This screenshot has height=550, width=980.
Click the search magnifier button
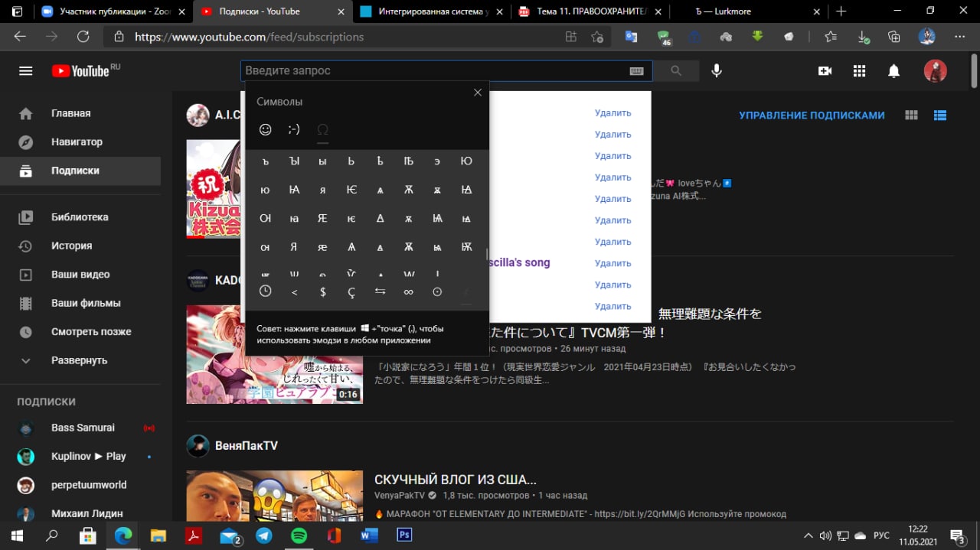tap(676, 70)
